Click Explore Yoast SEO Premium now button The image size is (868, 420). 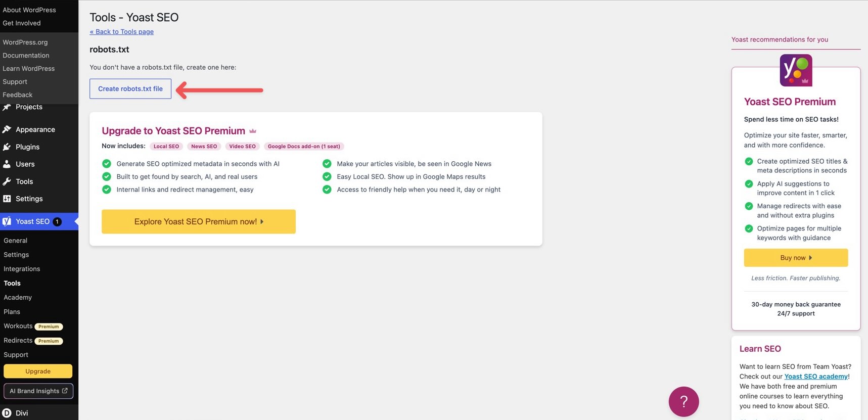point(199,221)
